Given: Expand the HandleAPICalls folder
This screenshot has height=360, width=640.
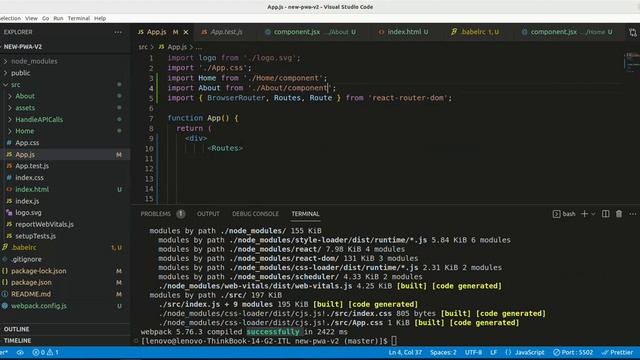Looking at the screenshot, I should click(x=10, y=120).
